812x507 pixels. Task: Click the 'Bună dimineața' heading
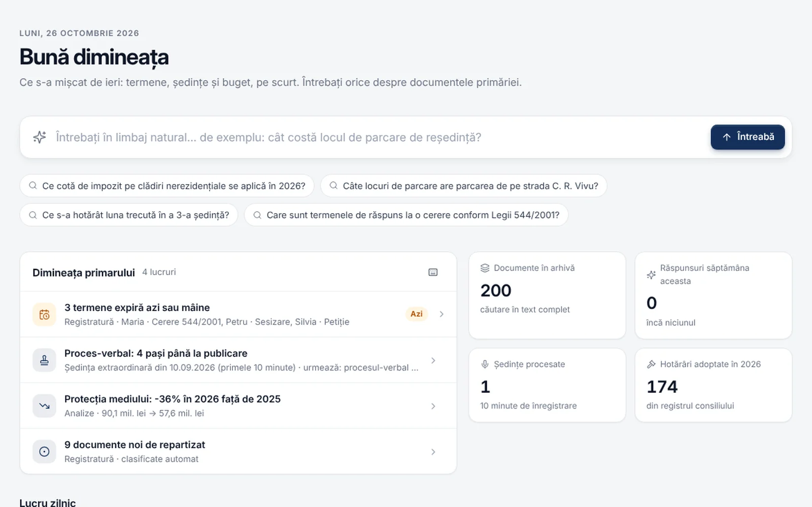94,57
